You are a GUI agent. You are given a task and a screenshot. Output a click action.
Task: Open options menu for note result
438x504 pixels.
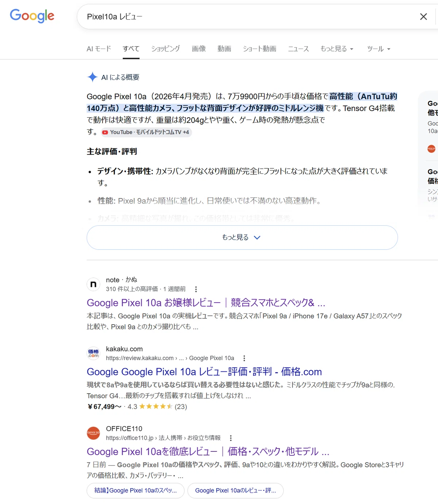click(x=196, y=289)
